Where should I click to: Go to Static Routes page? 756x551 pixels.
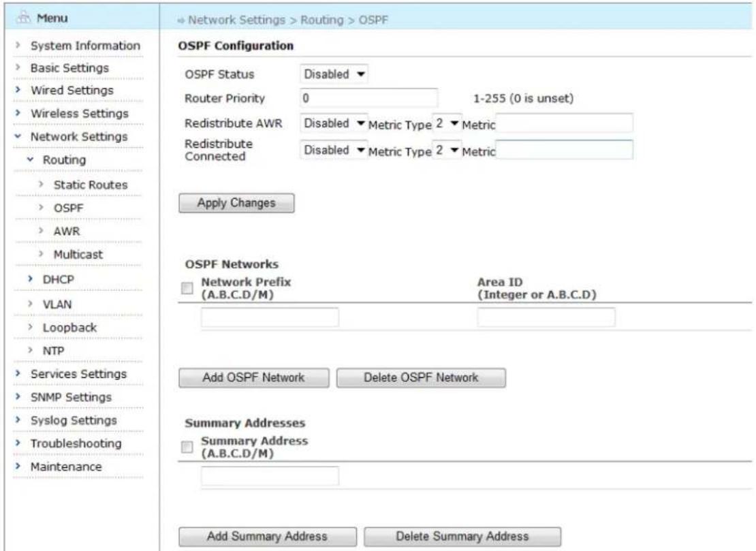[x=91, y=185]
